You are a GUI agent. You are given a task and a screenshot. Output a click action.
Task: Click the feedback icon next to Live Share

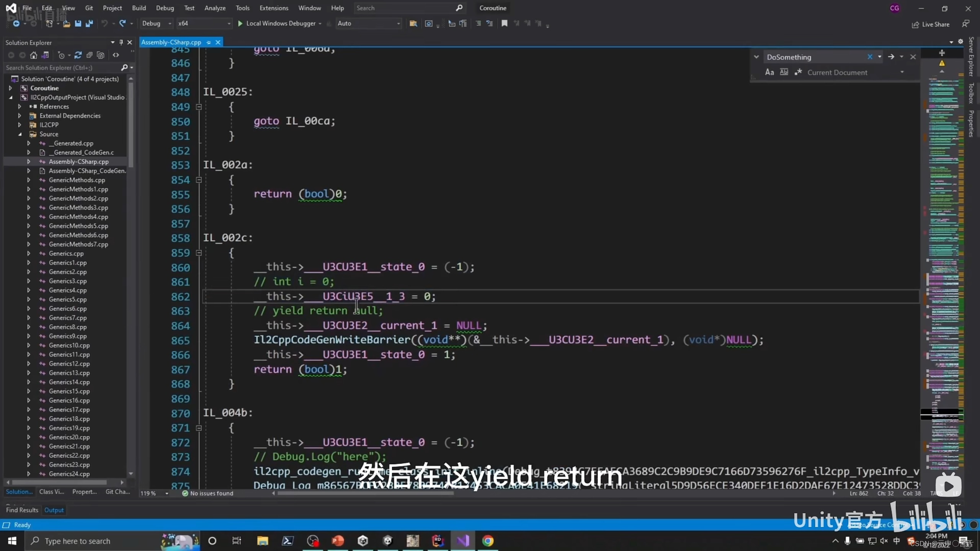966,24
